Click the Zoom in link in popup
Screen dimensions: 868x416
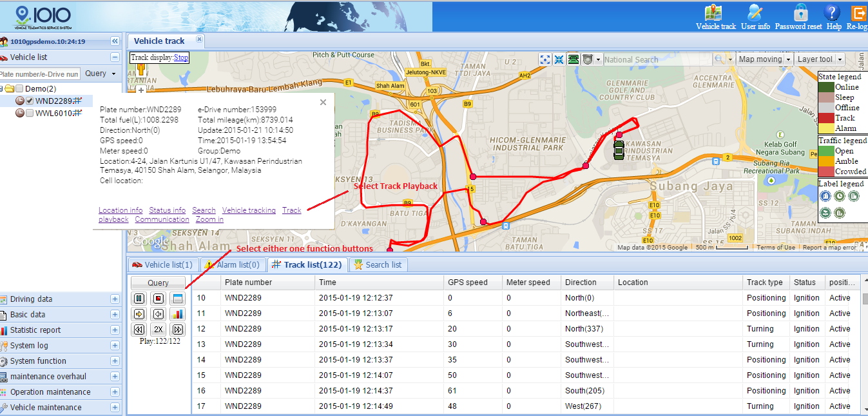[x=209, y=219]
